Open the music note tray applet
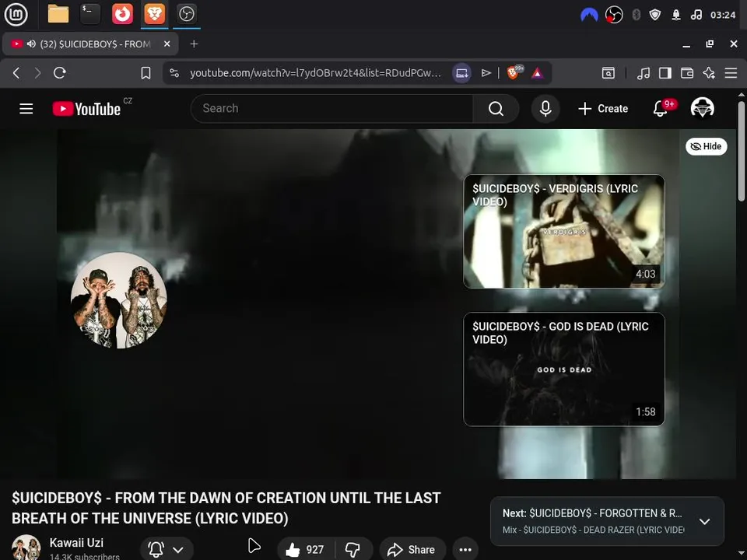This screenshot has width=747, height=560. [696, 15]
